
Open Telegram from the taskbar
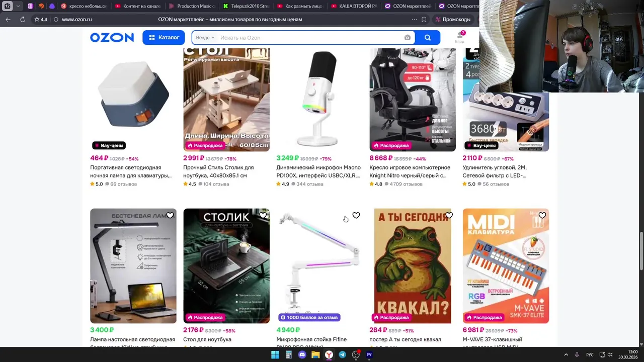pyautogui.click(x=342, y=354)
